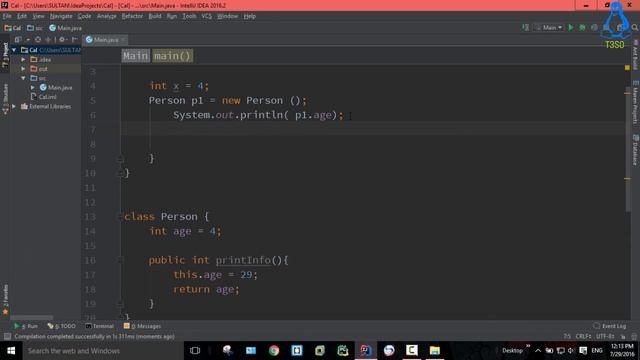
Task: Expand the .idea folder
Action: point(23,60)
